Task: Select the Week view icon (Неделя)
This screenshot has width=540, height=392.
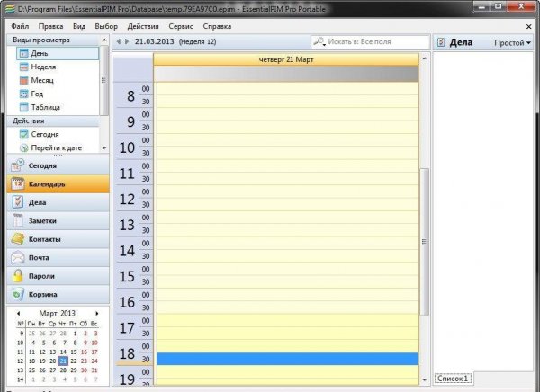Action: click(23, 67)
